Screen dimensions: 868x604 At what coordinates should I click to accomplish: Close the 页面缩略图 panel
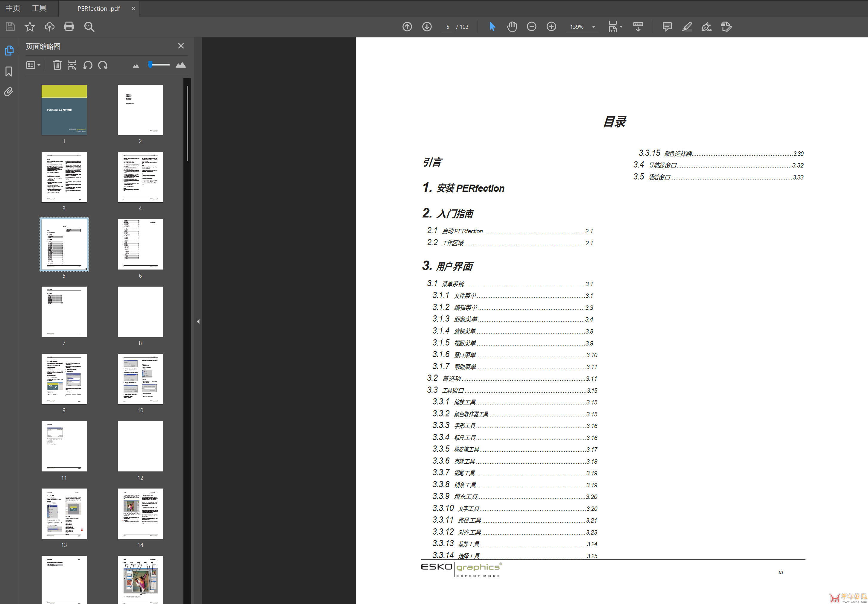tap(181, 46)
